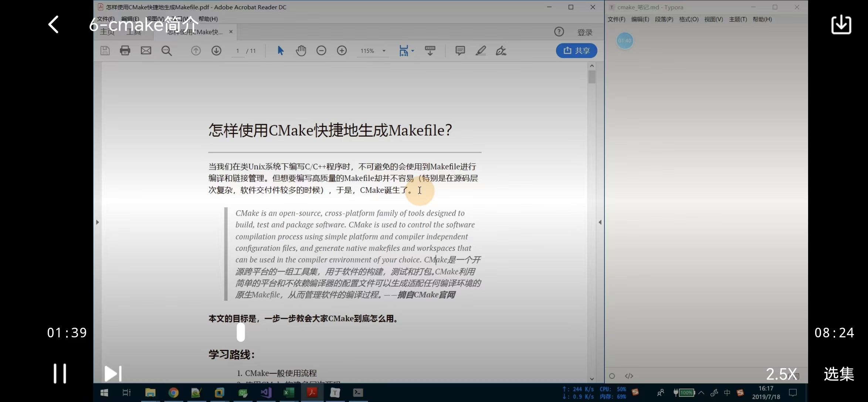Zoom in with the plus icon
This screenshot has width=868, height=402.
coord(342,51)
